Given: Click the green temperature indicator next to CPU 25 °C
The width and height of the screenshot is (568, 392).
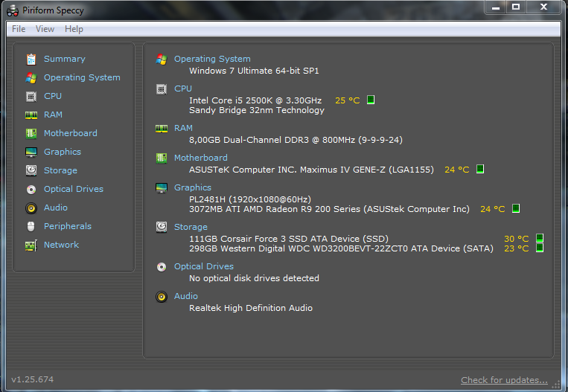Looking at the screenshot, I should [371, 100].
